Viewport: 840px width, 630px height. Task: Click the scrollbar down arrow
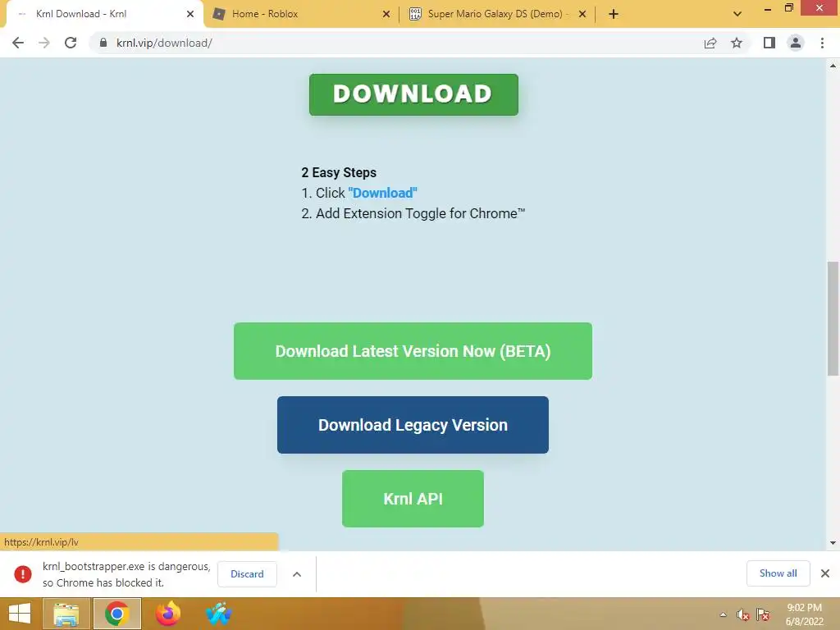coord(833,543)
